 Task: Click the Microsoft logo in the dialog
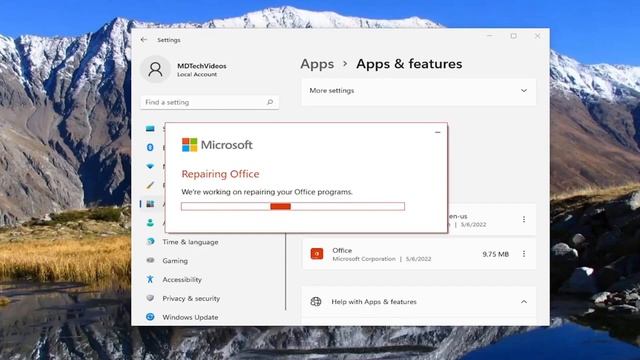pos(217,145)
